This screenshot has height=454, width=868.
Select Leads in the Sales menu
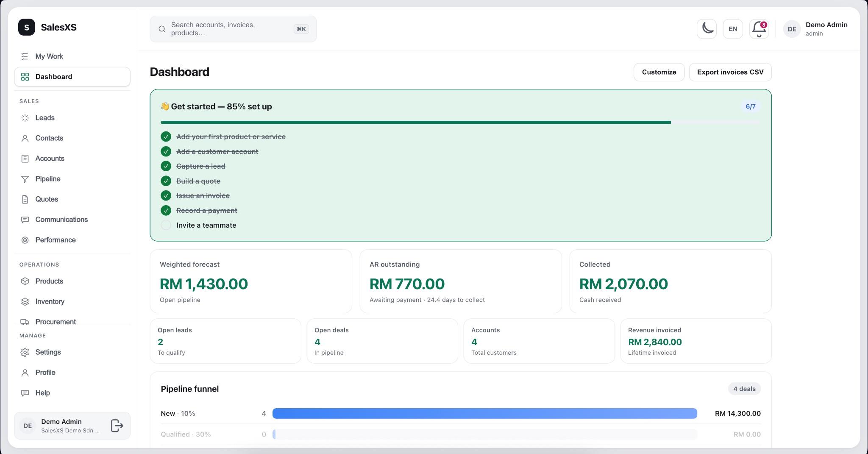click(72, 118)
